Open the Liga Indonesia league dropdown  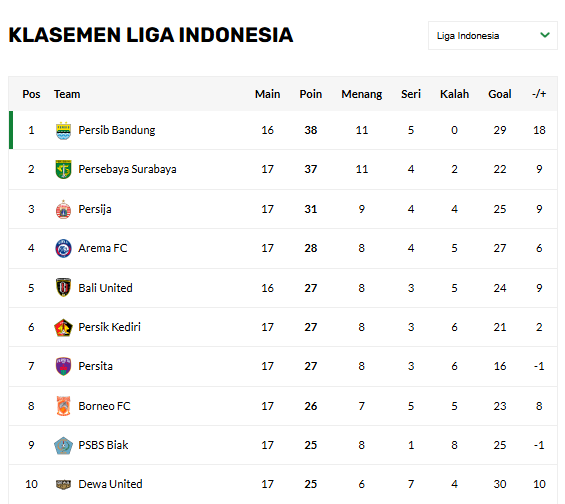pyautogui.click(x=493, y=36)
